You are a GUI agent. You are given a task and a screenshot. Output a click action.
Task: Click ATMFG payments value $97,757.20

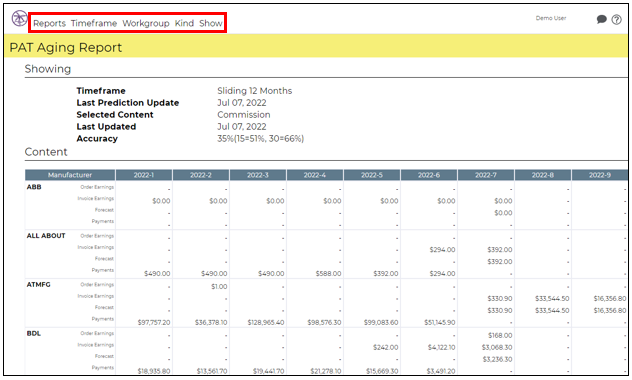(x=154, y=322)
